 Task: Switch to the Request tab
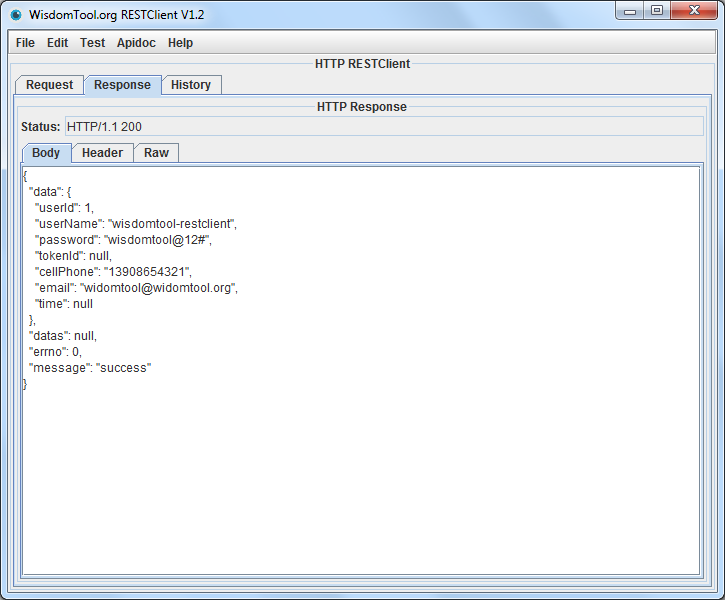[x=49, y=85]
